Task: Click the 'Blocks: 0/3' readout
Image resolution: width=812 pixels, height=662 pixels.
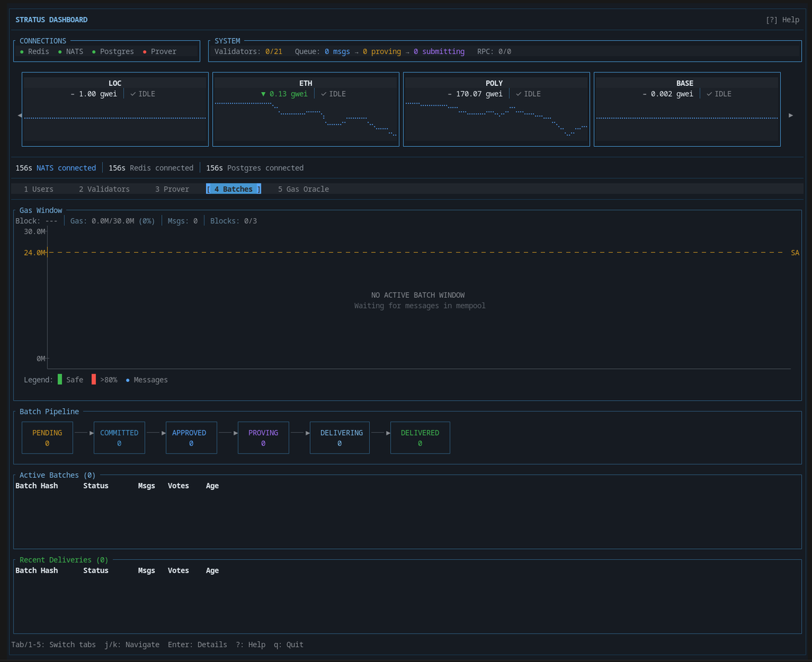Action: (234, 221)
